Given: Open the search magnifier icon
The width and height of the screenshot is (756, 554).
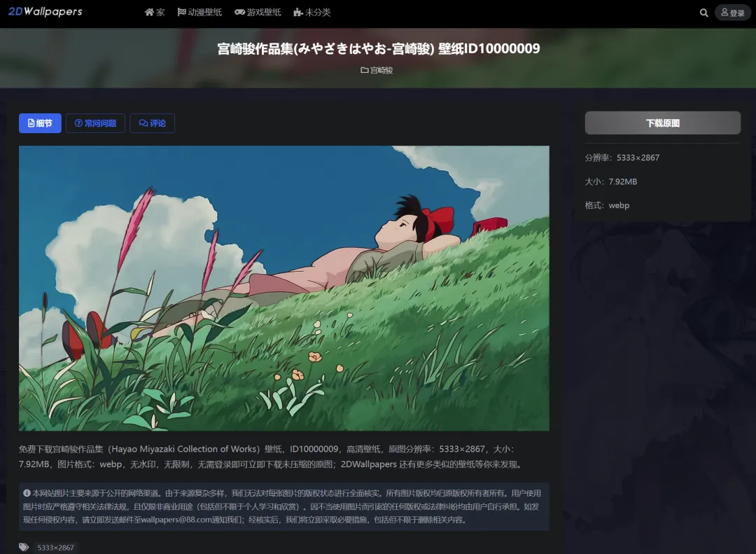Looking at the screenshot, I should click(704, 13).
